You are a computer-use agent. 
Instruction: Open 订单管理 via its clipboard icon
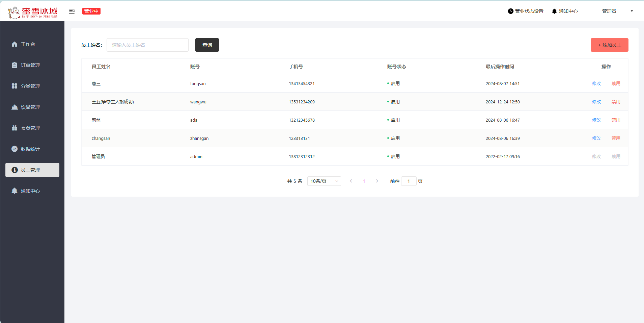(x=15, y=65)
